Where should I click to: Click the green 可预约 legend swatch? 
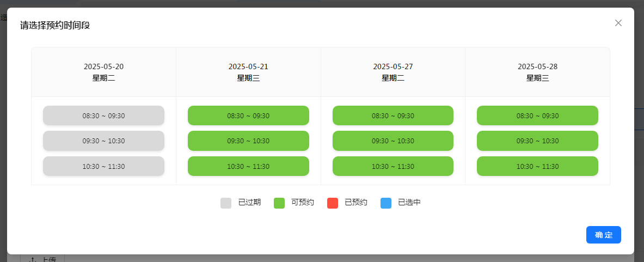coord(279,203)
